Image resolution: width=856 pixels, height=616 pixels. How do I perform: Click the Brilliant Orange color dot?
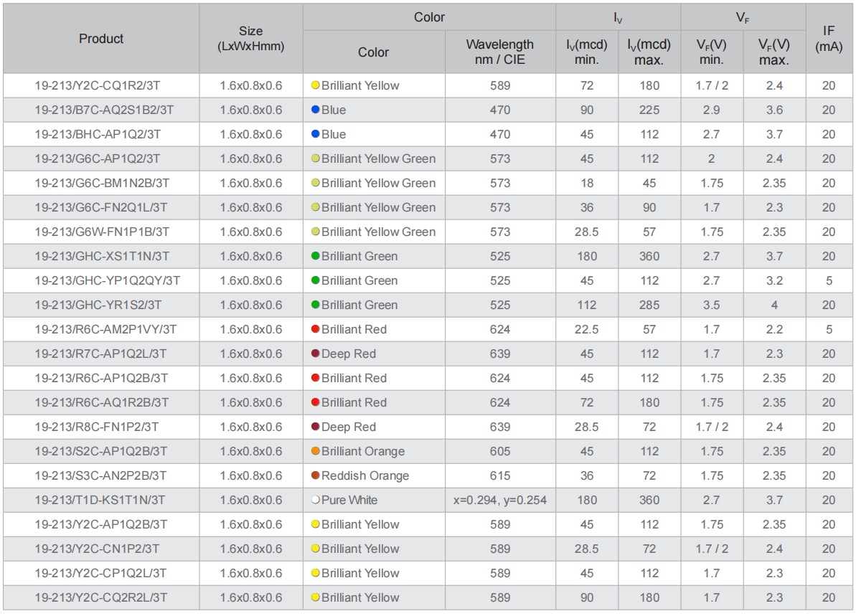tap(315, 451)
